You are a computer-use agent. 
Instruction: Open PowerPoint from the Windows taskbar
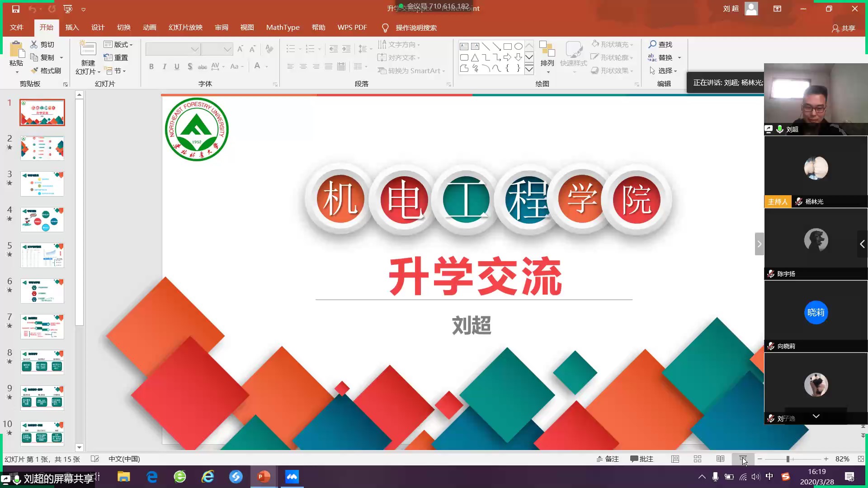264,477
